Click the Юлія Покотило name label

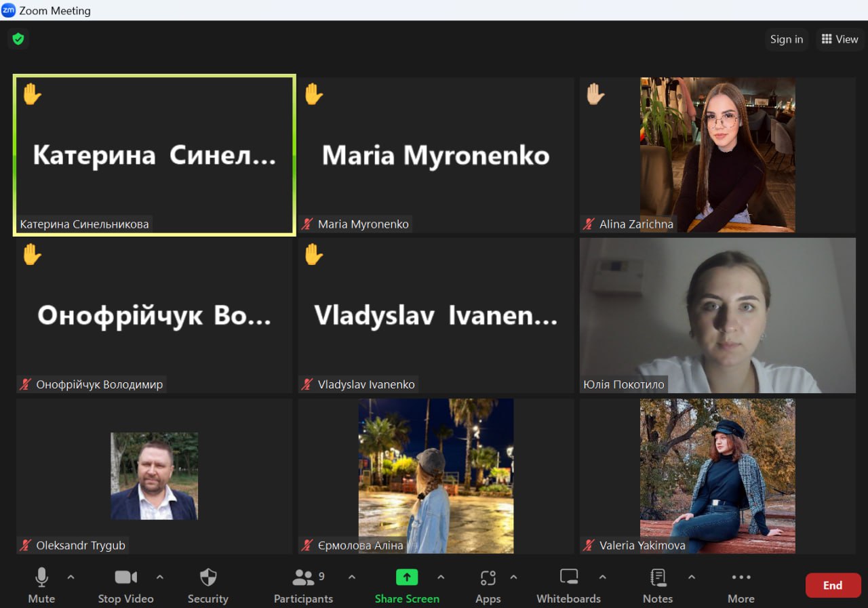pos(624,384)
